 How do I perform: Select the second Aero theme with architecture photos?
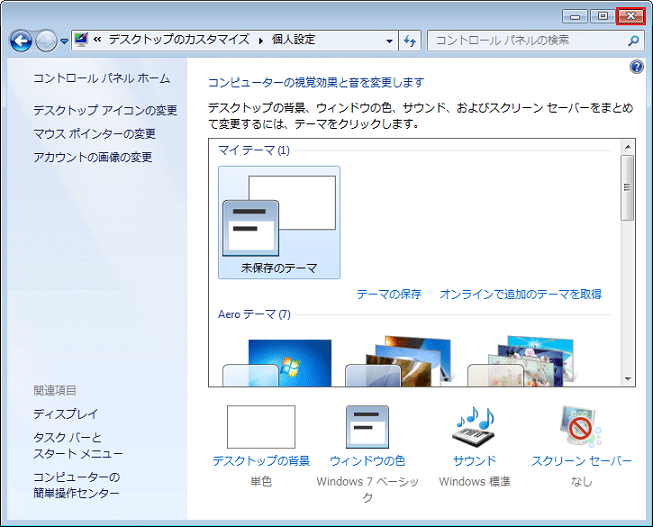tap(398, 361)
